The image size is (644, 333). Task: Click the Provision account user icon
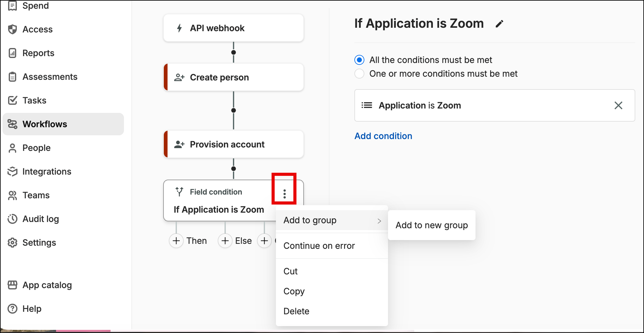click(179, 144)
